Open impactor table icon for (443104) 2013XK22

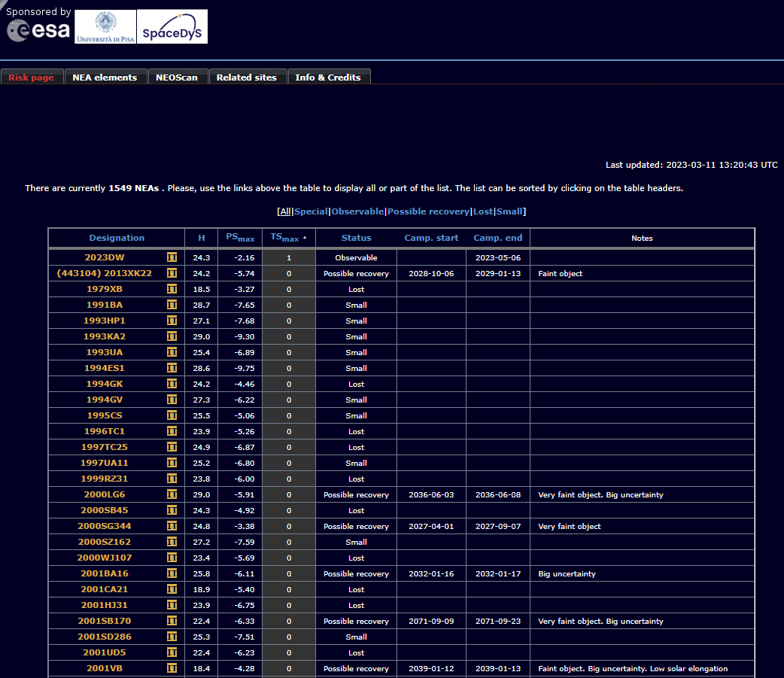(x=172, y=273)
